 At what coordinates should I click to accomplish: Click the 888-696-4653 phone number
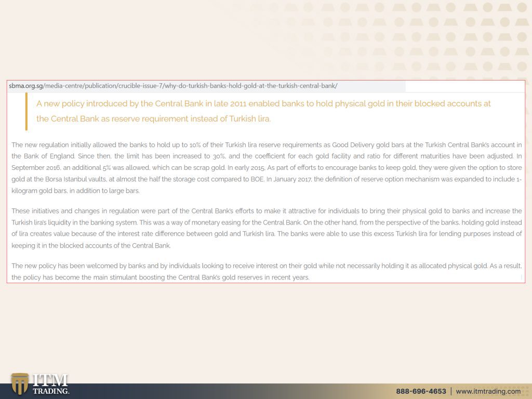click(421, 391)
